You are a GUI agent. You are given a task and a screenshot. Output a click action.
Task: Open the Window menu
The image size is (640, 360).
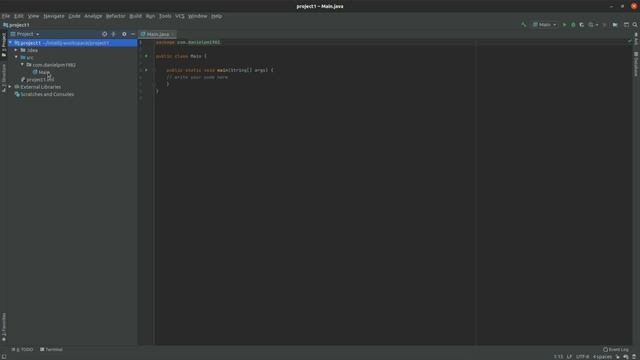(198, 16)
